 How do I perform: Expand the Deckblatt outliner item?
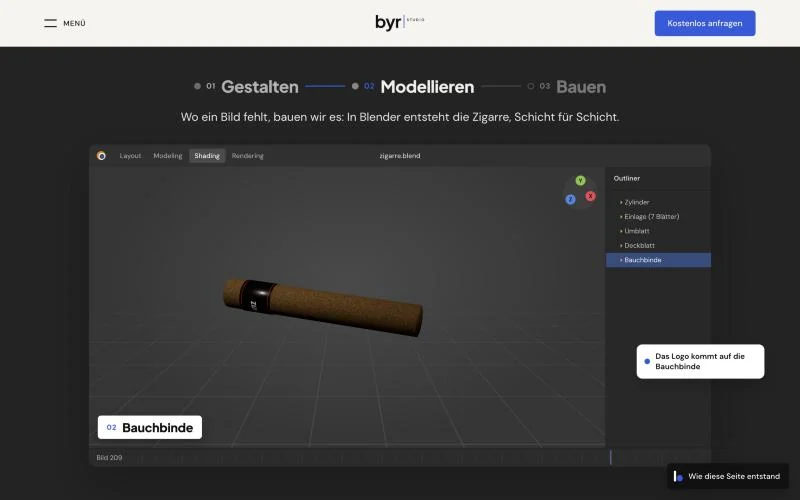(658, 245)
